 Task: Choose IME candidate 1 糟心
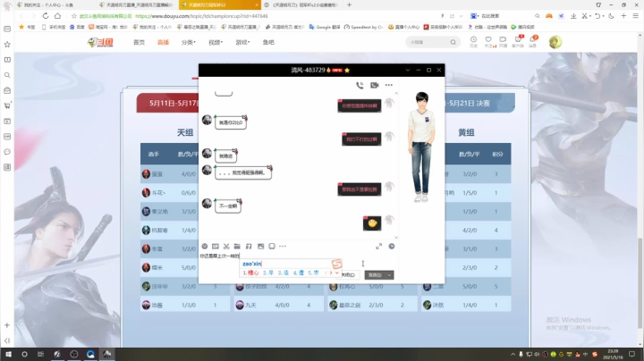(250, 273)
